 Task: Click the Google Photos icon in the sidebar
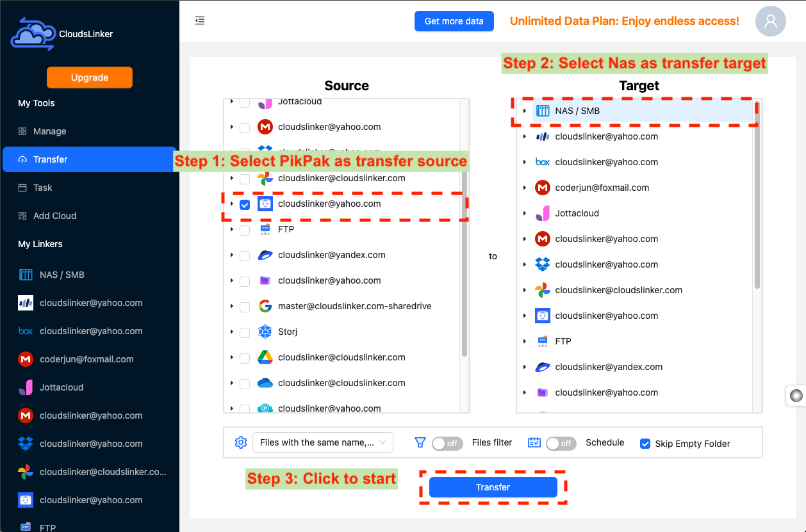coord(26,472)
